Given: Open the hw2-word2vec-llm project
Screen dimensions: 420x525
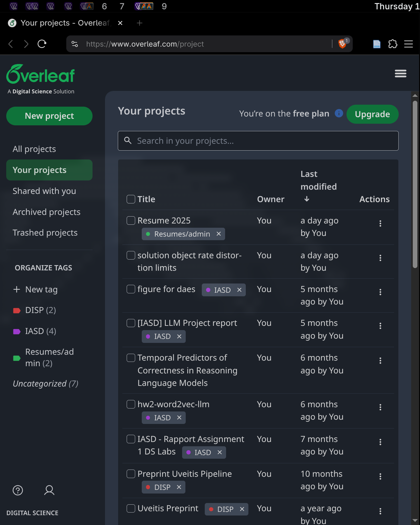Looking at the screenshot, I should point(173,404).
